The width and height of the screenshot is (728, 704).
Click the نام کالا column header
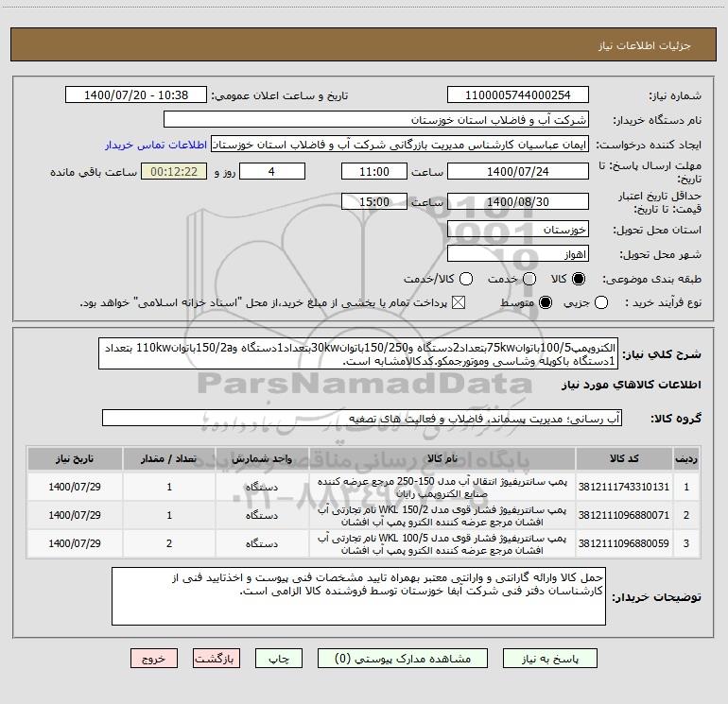click(x=442, y=459)
